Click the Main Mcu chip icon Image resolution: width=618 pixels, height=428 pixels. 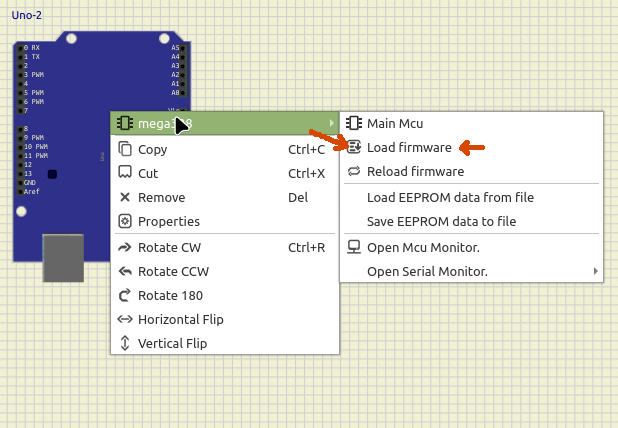pyautogui.click(x=354, y=123)
